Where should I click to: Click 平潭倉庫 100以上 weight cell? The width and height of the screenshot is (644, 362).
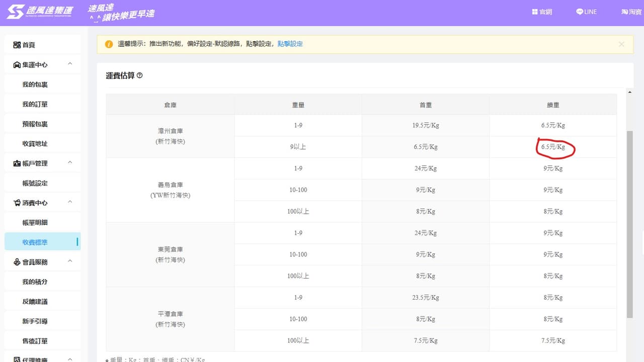(298, 340)
